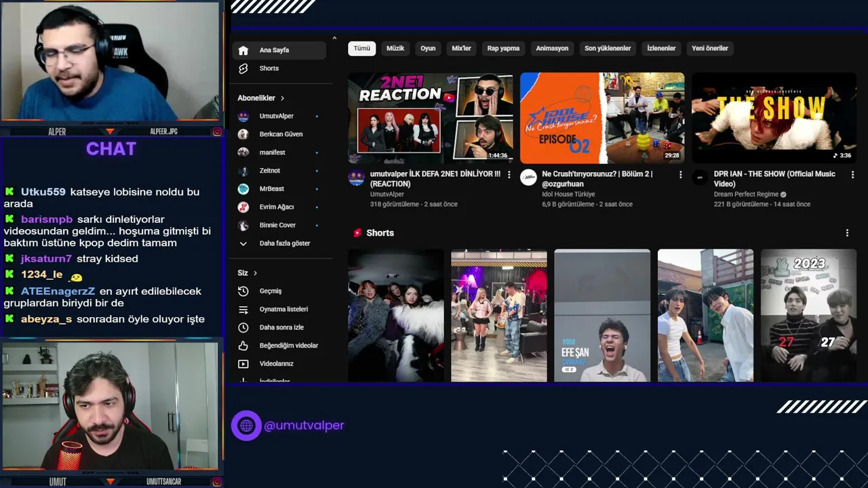Click jksaturn7 username in chat

pyautogui.click(x=46, y=259)
